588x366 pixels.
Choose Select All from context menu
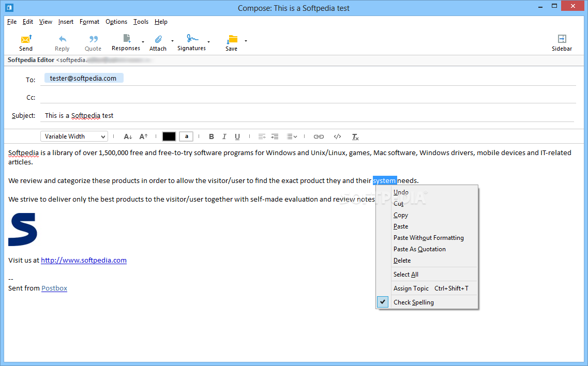coord(427,274)
